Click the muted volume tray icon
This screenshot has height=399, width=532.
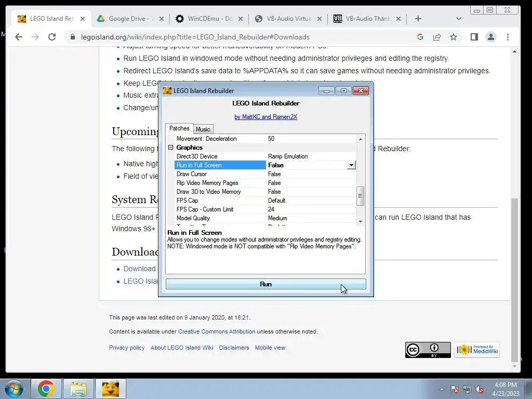pyautogui.click(x=480, y=390)
